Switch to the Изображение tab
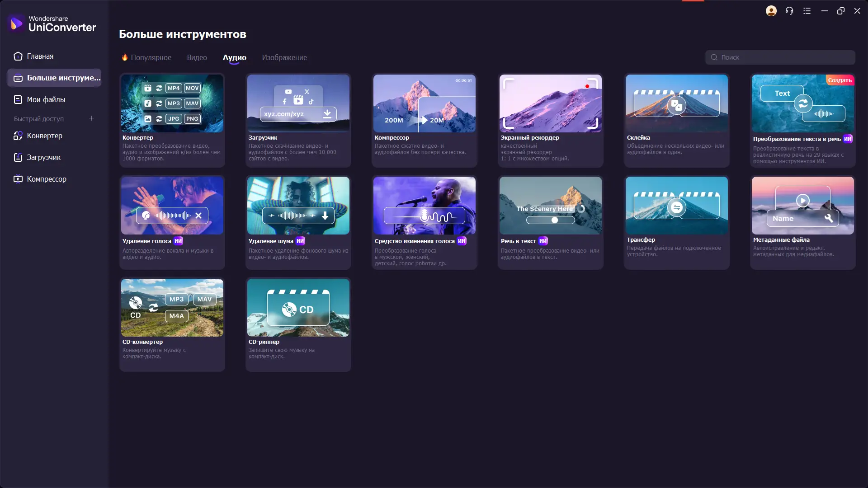The height and width of the screenshot is (488, 868). tap(284, 57)
